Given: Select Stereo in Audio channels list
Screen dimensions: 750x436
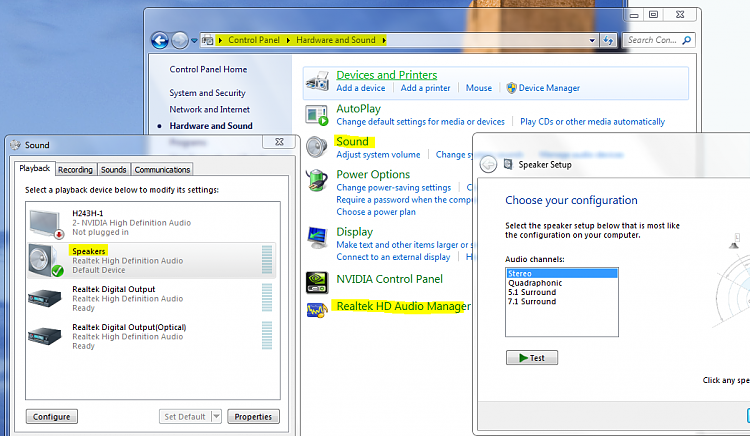Looking at the screenshot, I should click(562, 273).
